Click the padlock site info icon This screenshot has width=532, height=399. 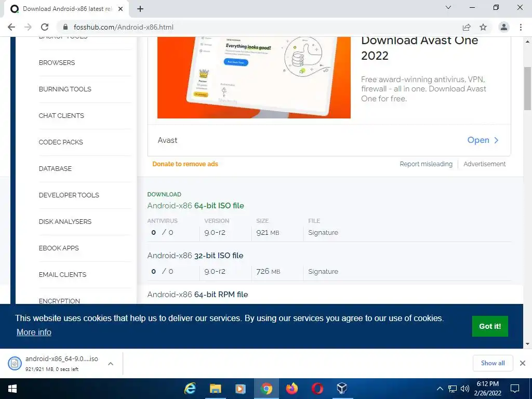[66, 27]
